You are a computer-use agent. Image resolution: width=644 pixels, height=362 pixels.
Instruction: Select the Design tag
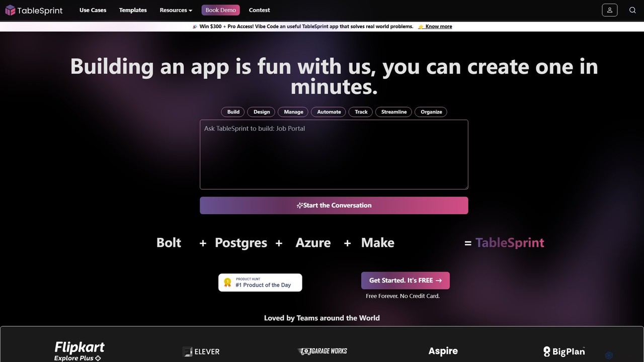point(262,112)
